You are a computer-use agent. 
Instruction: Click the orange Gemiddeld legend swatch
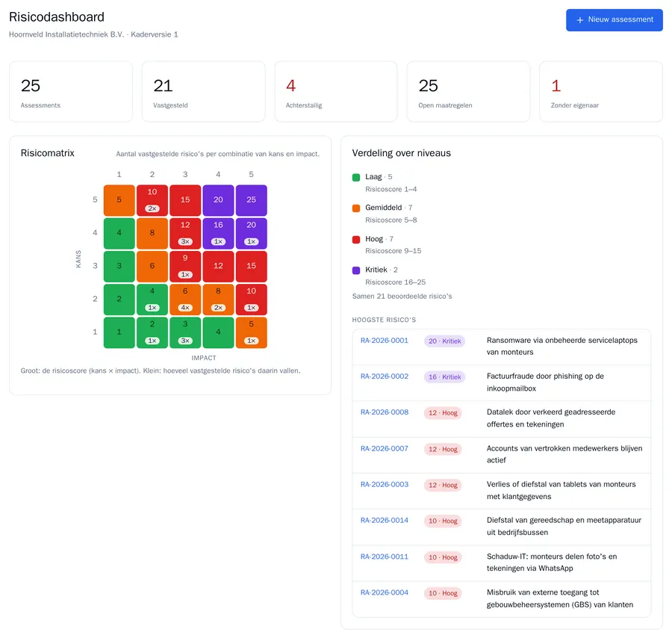click(x=355, y=208)
